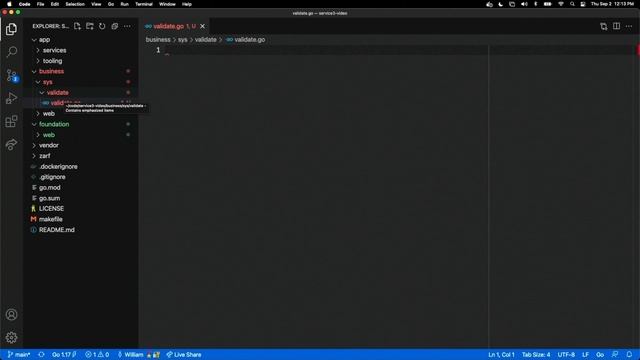Image resolution: width=640 pixels, height=360 pixels.
Task: Open the .dockerignore file
Action: (x=81, y=167)
